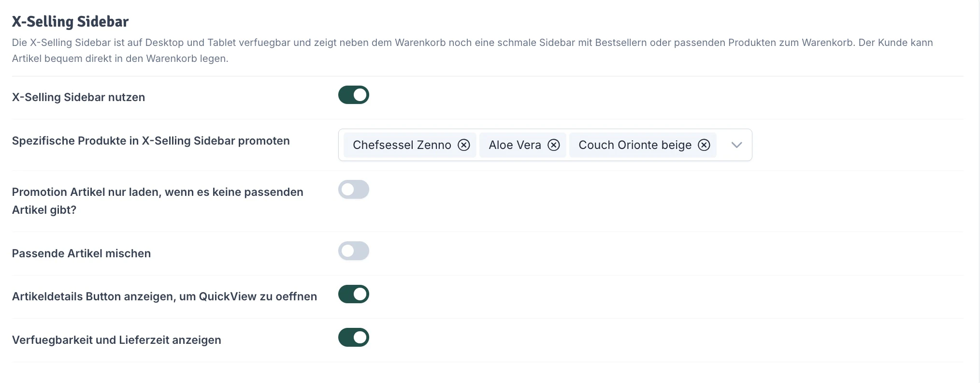
Task: Remove the "Chefsessel Zenno" product tag
Action: (464, 145)
